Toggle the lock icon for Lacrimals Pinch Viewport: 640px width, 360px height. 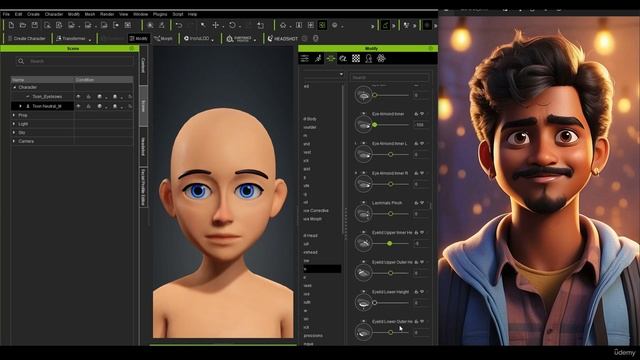416,203
